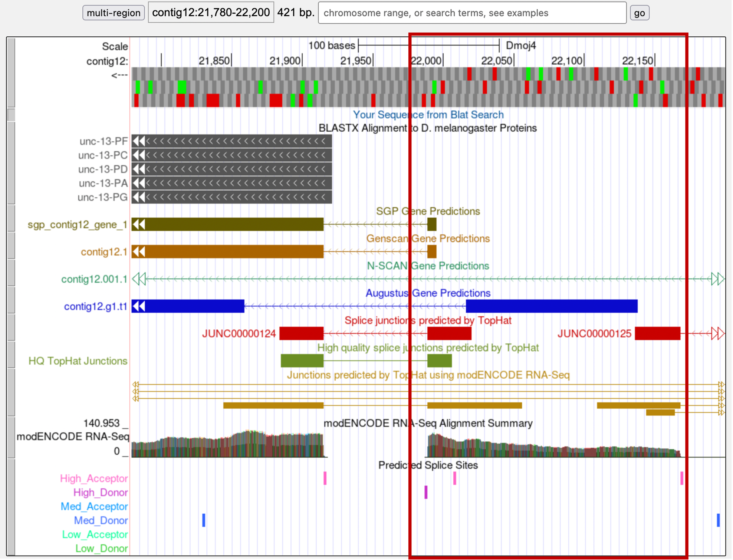The width and height of the screenshot is (733, 560).
Task: Open High quality splice junctions predicted by TopHat title
Action: pyautogui.click(x=428, y=348)
